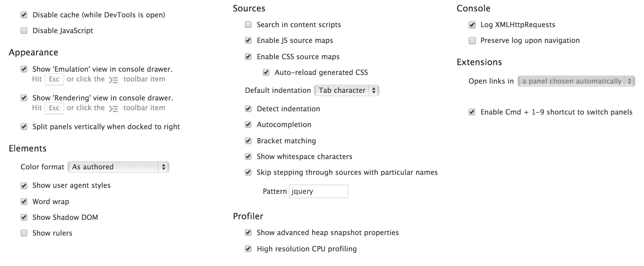Enable Preserve log upon navigation
644x266 pixels.
pyautogui.click(x=472, y=40)
